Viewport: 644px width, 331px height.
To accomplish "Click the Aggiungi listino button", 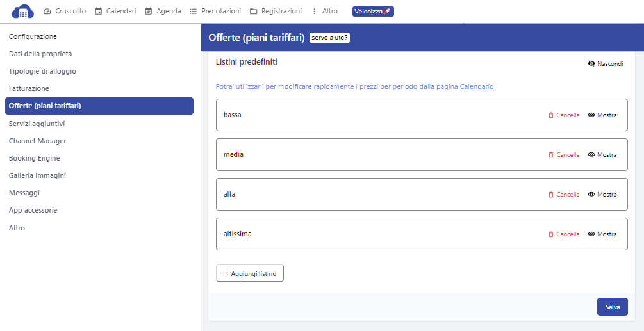I will click(250, 273).
